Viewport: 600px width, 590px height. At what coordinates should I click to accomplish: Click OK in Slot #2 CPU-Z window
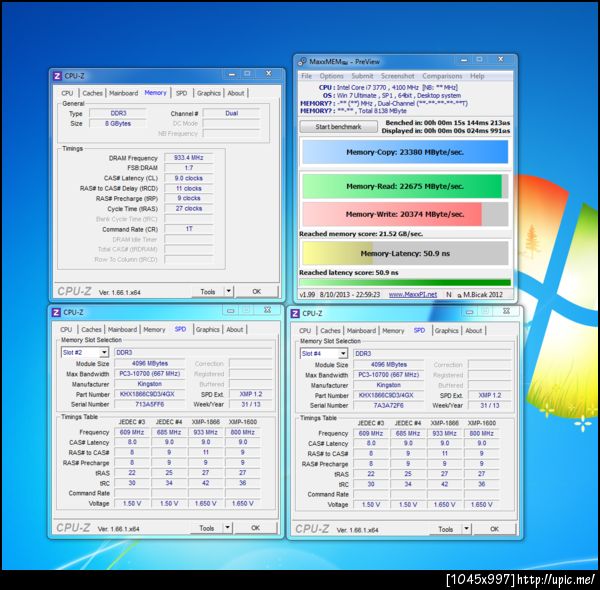256,528
